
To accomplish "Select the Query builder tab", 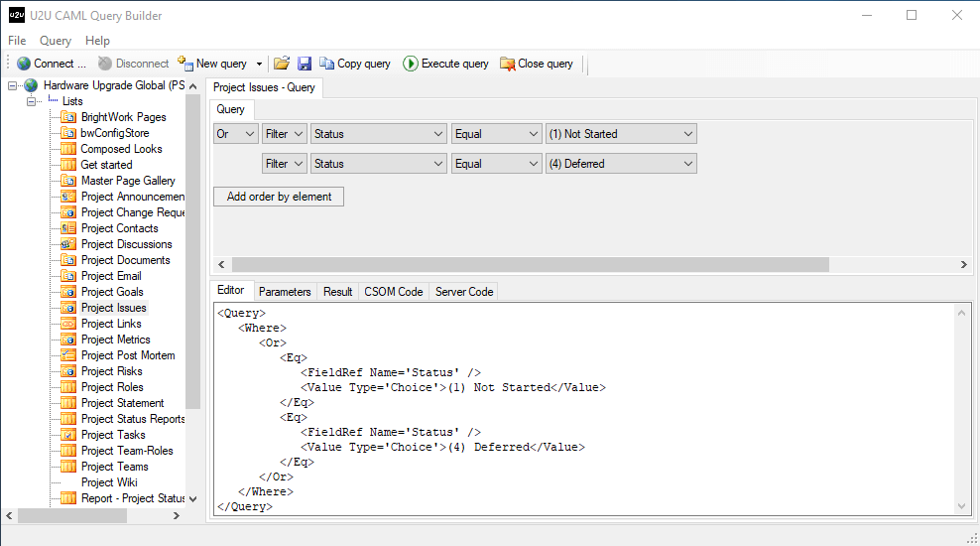I will pyautogui.click(x=230, y=109).
